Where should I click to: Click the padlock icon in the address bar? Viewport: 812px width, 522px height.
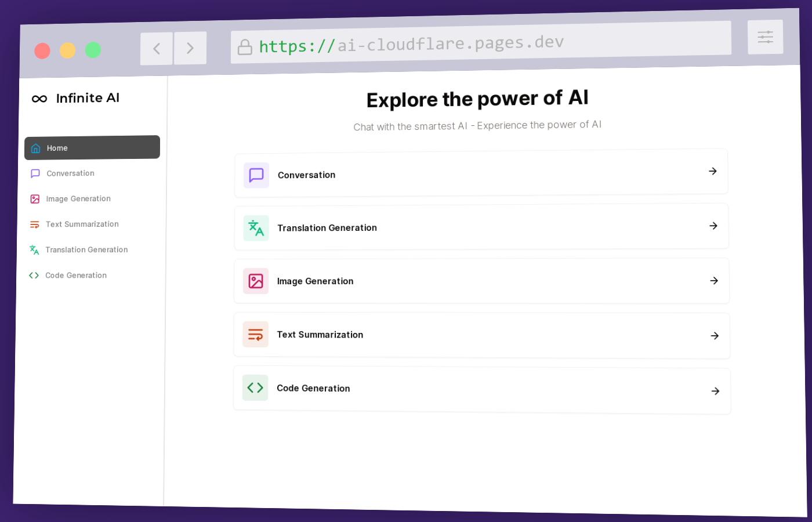point(245,46)
